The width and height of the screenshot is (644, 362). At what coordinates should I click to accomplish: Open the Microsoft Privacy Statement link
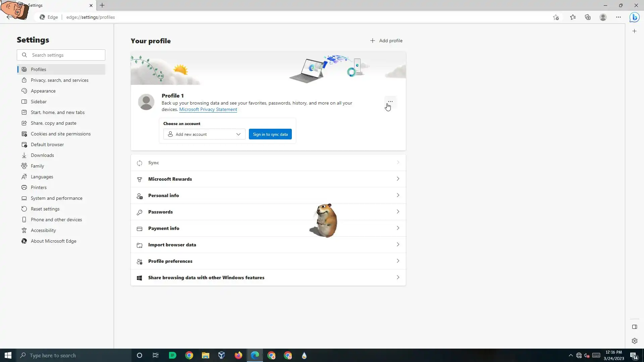point(208,109)
